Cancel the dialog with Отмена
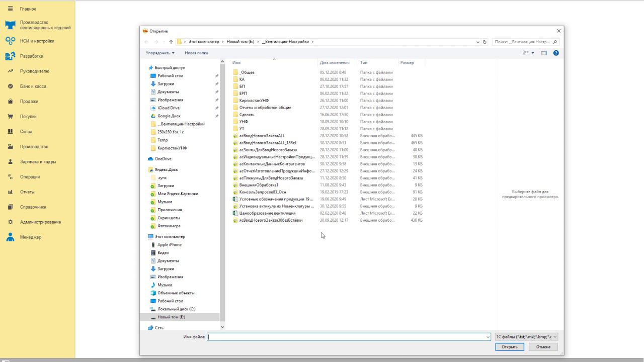Screen dimensions: 644x362 click(x=543, y=347)
